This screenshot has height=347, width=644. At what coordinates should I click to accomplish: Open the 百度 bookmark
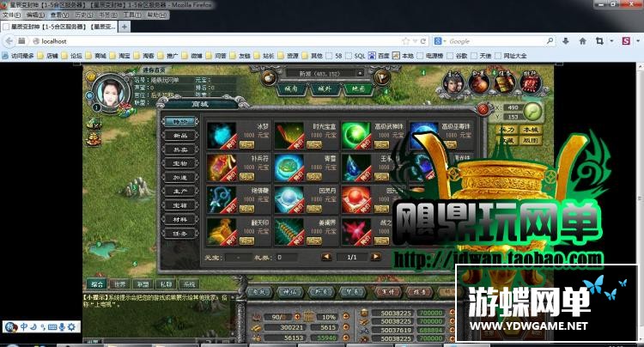[x=379, y=56]
